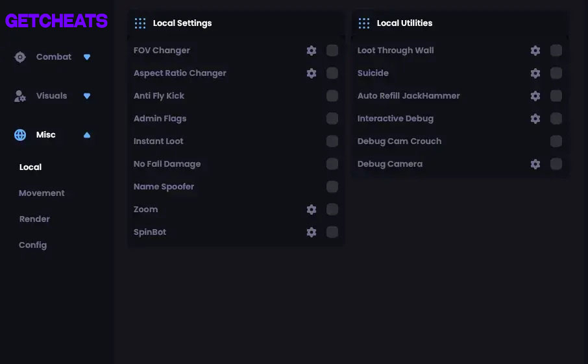This screenshot has height=364, width=588.
Task: Click the Local Settings grid icon
Action: 140,23
